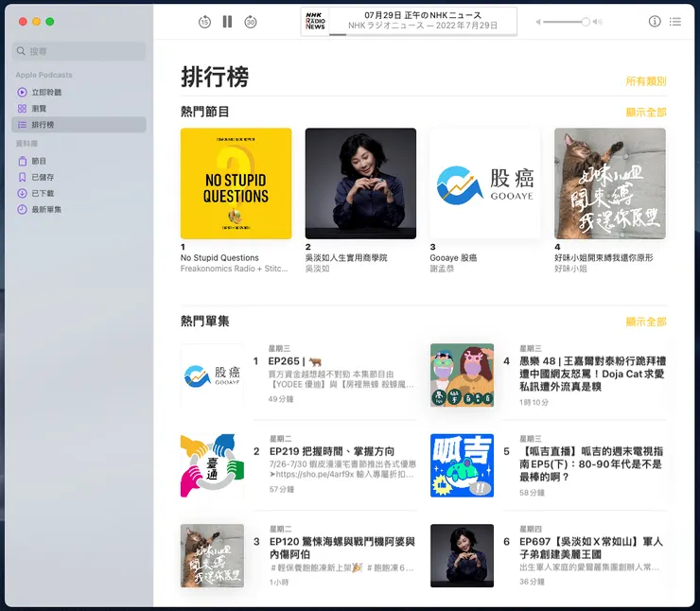Click 顯示全部 for 熱門單集

pyautogui.click(x=645, y=322)
